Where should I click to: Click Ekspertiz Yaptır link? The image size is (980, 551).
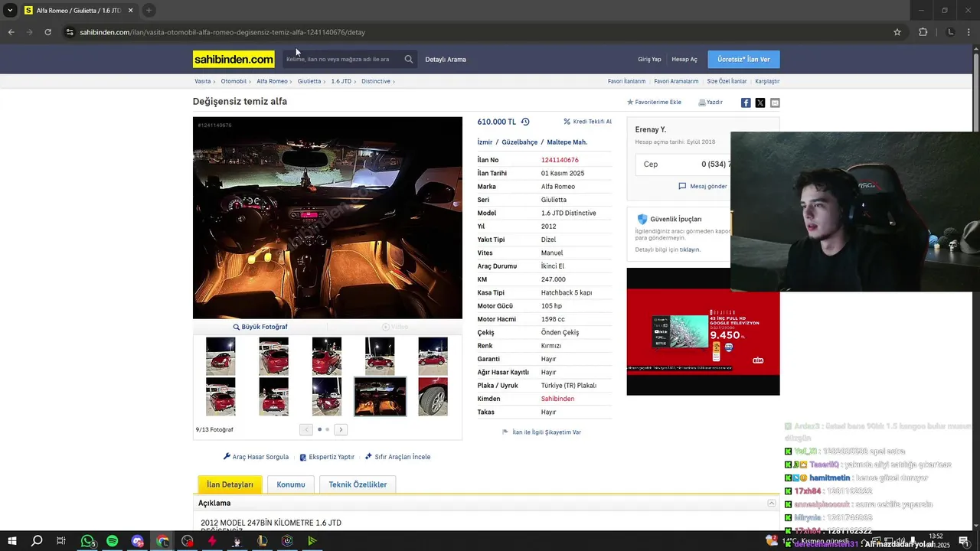(327, 457)
